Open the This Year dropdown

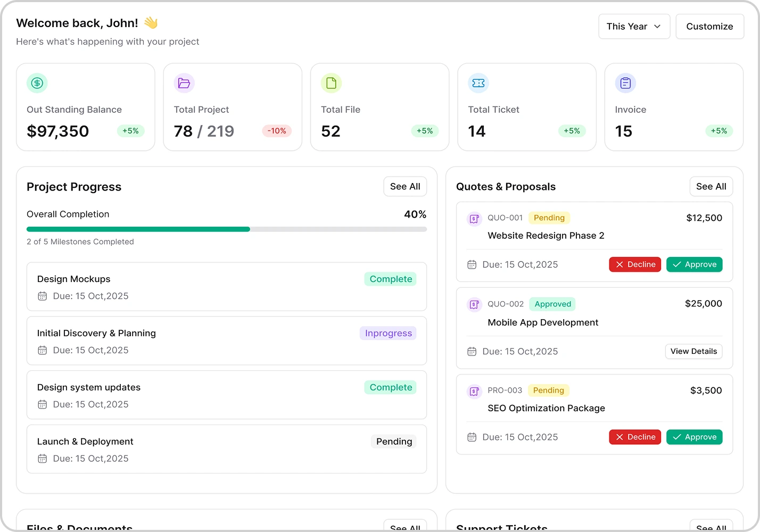(634, 26)
